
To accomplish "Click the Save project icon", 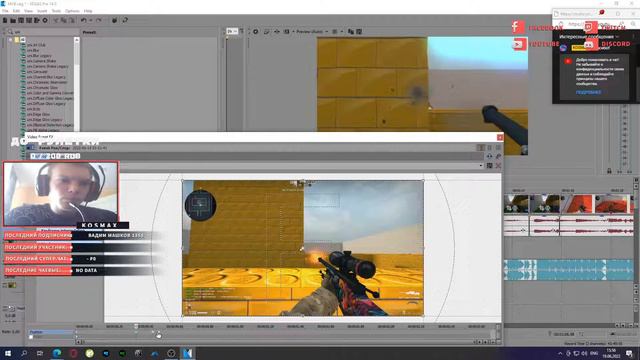I will click(21, 20).
